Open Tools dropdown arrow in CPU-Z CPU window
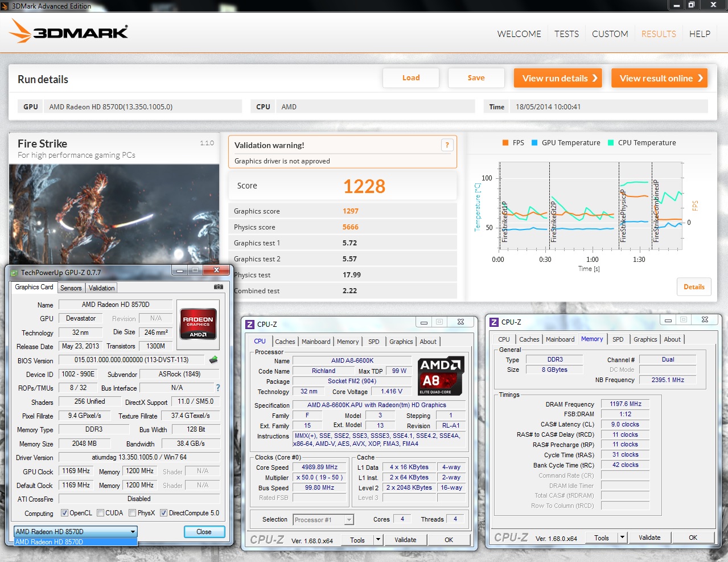The height and width of the screenshot is (562, 728). point(378,540)
